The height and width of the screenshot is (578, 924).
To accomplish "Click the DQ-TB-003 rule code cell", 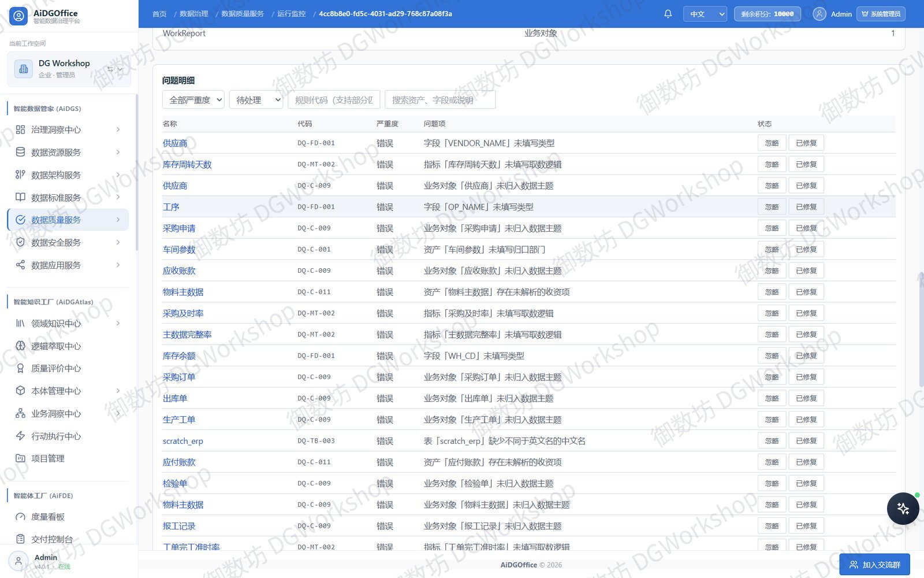I will click(x=316, y=441).
